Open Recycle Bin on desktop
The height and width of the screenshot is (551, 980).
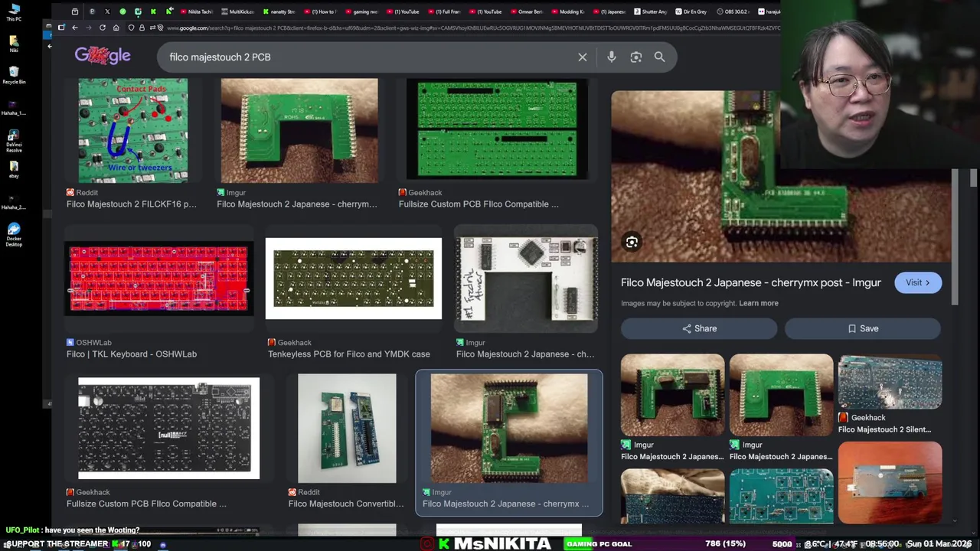[x=14, y=75]
